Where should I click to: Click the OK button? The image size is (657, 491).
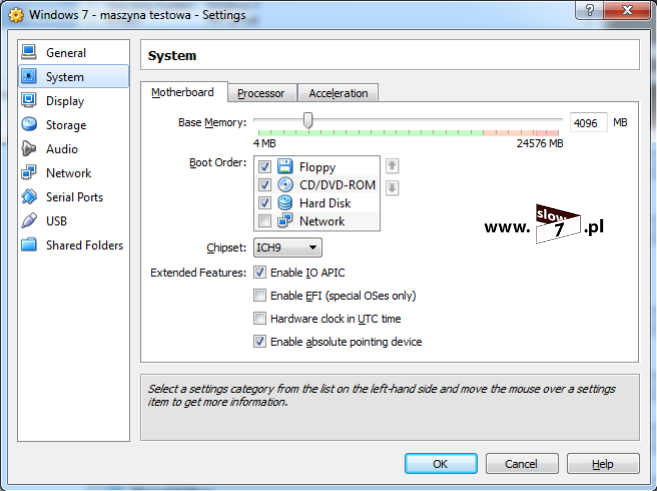pyautogui.click(x=441, y=464)
